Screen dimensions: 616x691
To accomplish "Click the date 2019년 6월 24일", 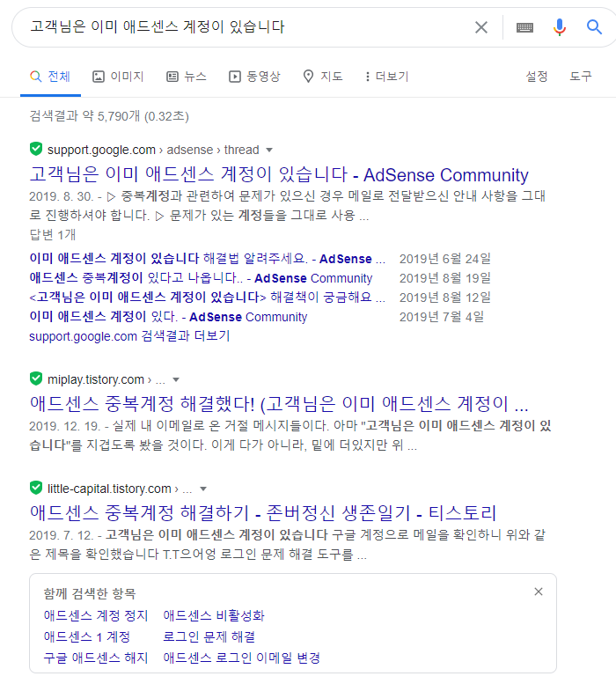I will point(445,259).
